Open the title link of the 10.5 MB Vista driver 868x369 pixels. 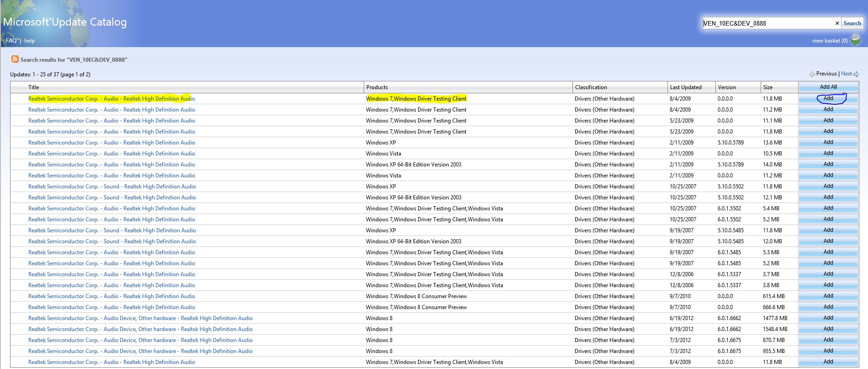tap(111, 154)
